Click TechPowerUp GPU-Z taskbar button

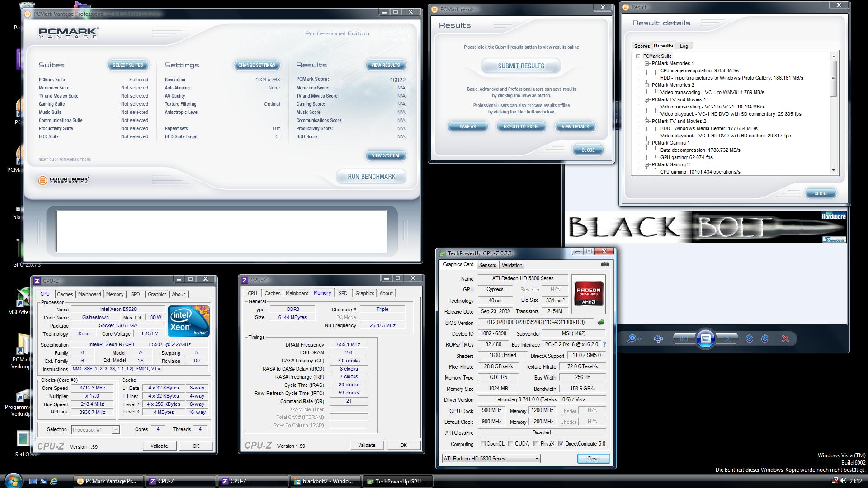pyautogui.click(x=397, y=482)
